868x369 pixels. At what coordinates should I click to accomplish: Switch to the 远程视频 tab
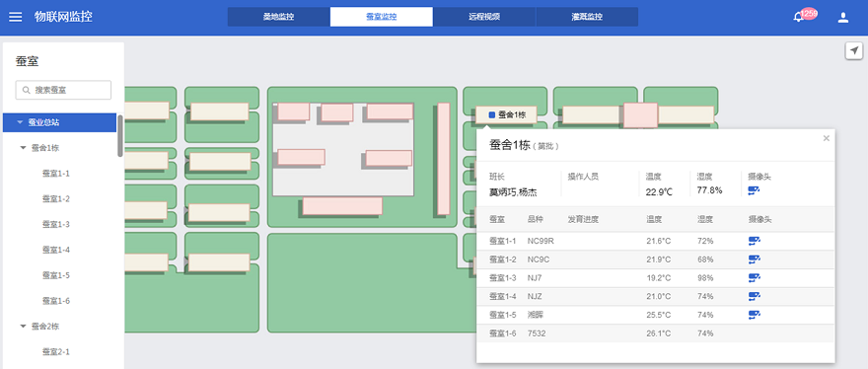484,17
